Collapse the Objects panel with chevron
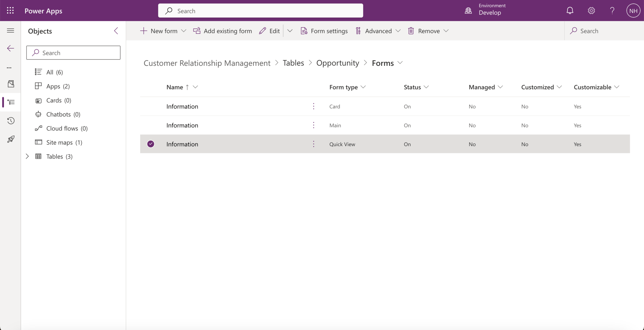 point(116,31)
